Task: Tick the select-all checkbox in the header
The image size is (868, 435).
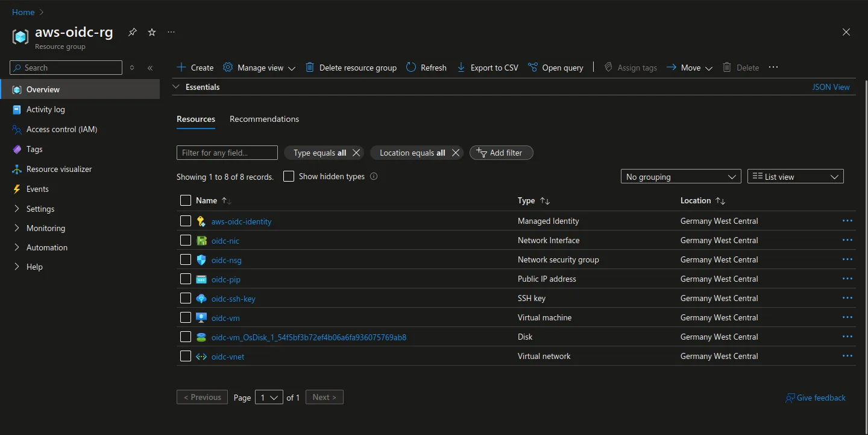Action: (x=186, y=201)
